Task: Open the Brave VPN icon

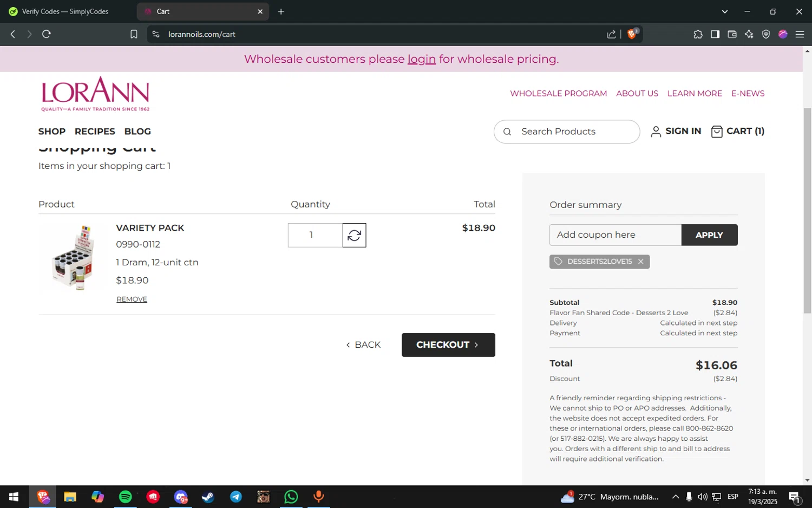Action: tap(766, 34)
